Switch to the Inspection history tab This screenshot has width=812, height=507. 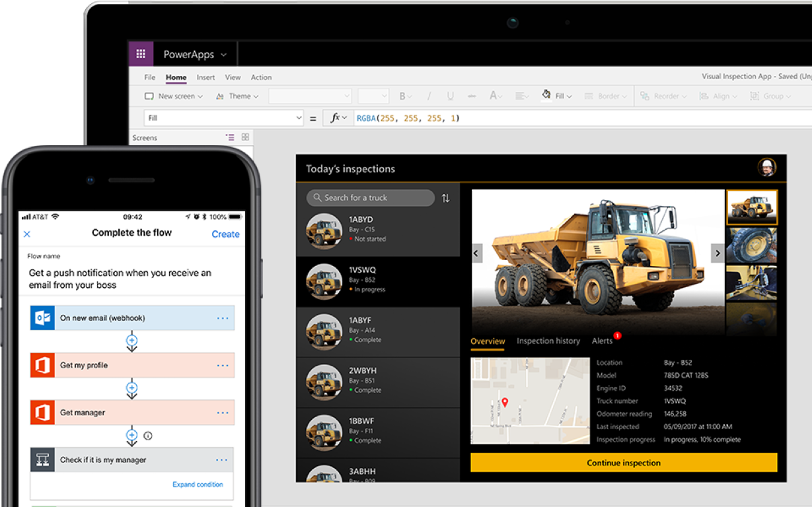point(548,341)
